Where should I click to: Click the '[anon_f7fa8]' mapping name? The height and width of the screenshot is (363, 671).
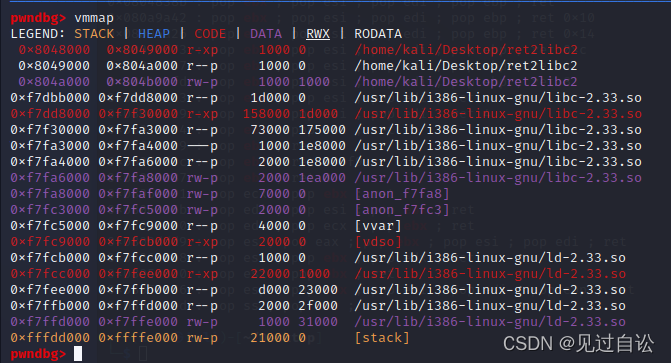pyautogui.click(x=402, y=194)
